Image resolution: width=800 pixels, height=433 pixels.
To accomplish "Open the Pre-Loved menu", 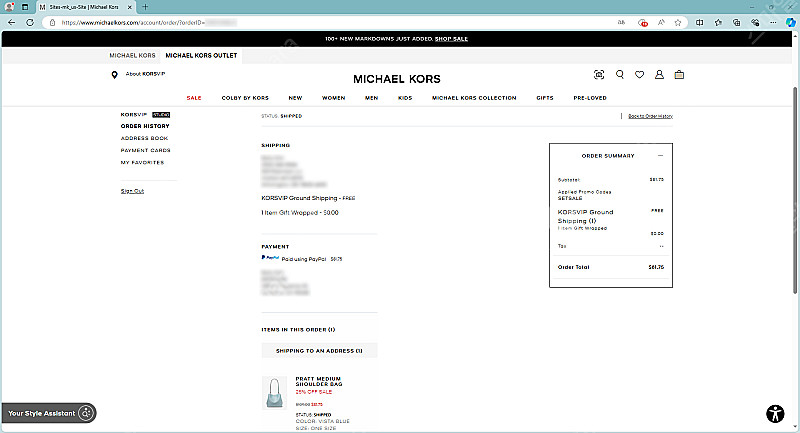I will (x=590, y=98).
